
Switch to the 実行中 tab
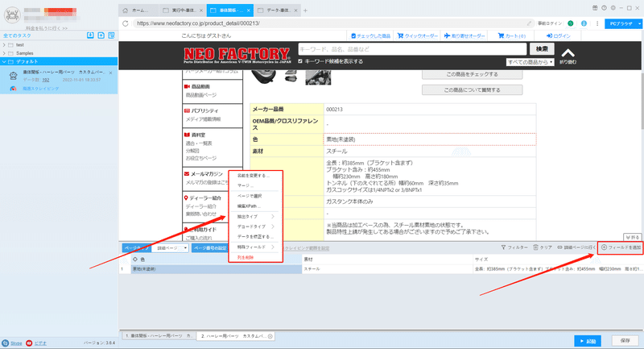[x=183, y=10]
